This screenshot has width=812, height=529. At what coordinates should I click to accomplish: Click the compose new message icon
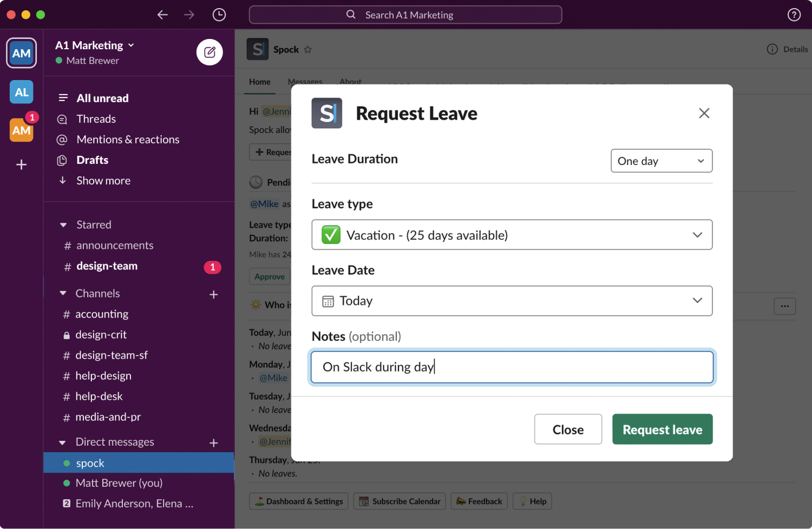click(x=209, y=52)
